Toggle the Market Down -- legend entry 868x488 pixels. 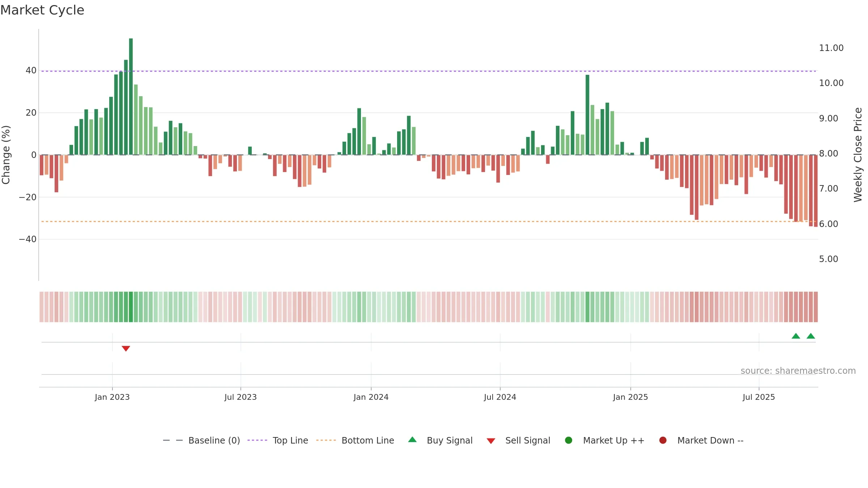[701, 440]
